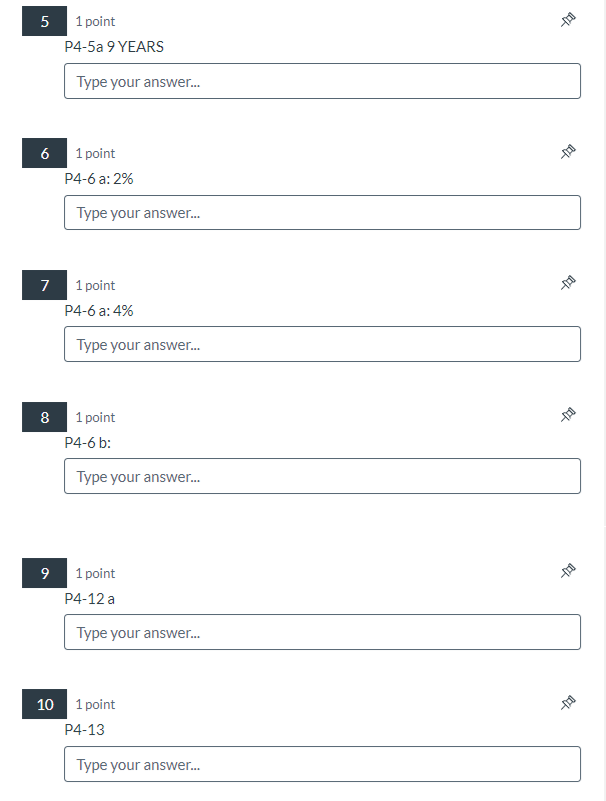Click the question text P4-12 a
This screenshot has width=606, height=801.
click(x=92, y=598)
